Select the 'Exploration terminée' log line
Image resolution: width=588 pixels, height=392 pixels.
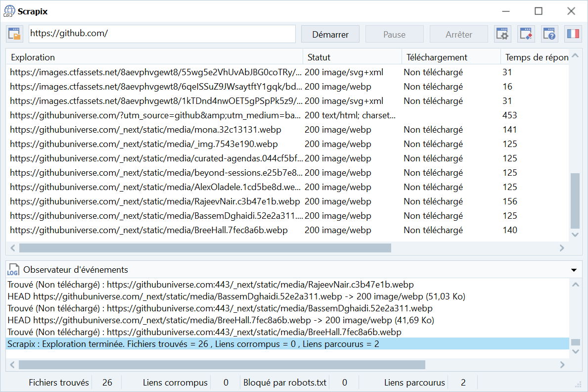(x=193, y=344)
